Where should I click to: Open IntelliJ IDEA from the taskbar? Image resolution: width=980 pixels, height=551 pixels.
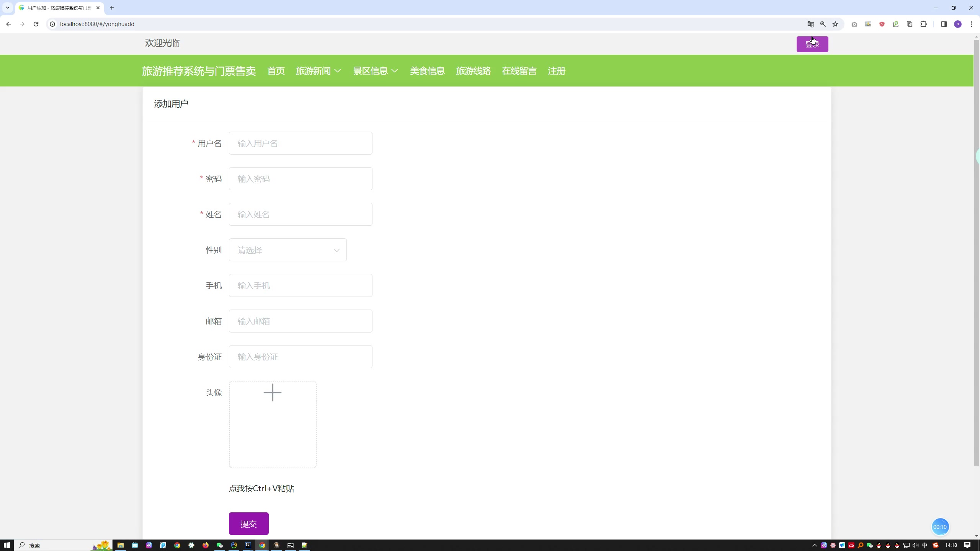click(248, 545)
